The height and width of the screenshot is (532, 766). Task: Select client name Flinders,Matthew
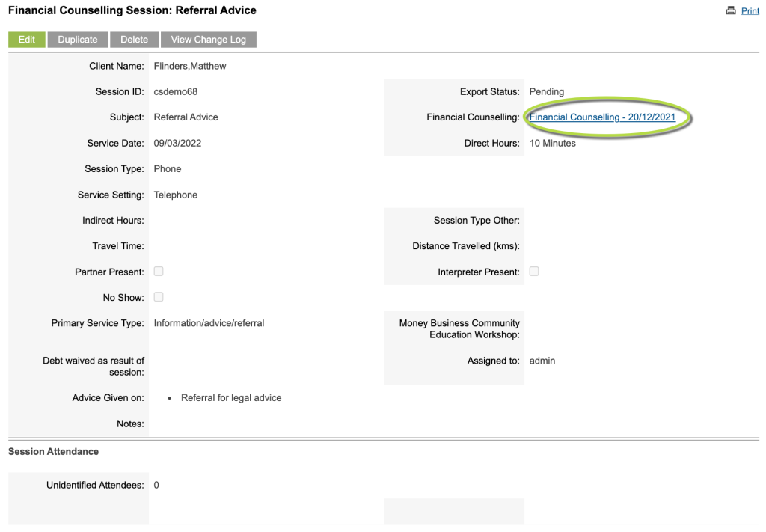(190, 66)
